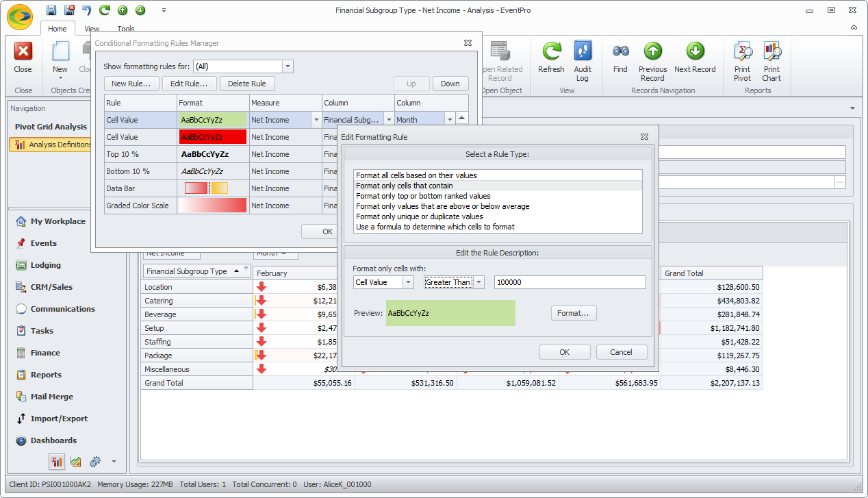The height and width of the screenshot is (498, 868).
Task: Click the Analysis Definitions navigation item
Action: click(51, 145)
